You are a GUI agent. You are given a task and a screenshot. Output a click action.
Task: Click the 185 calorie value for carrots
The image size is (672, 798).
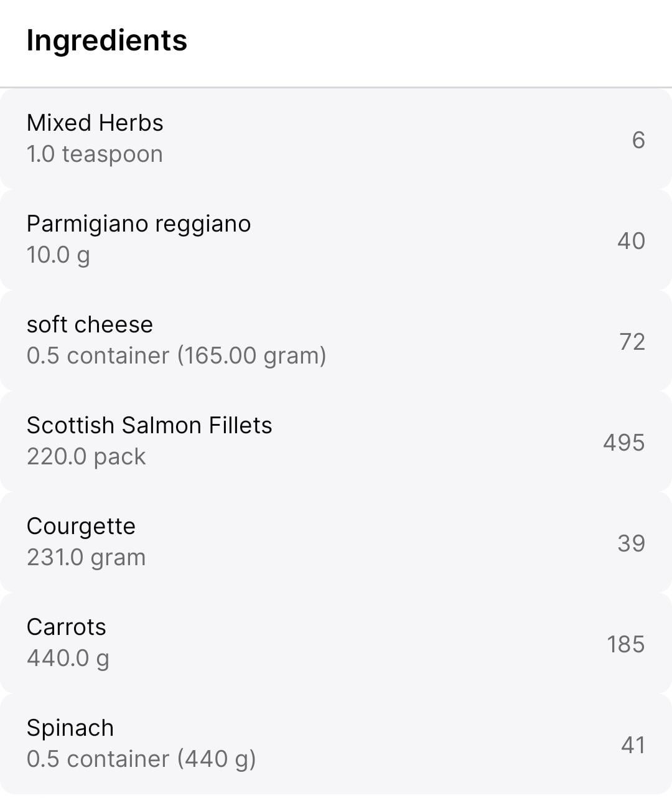[626, 644]
